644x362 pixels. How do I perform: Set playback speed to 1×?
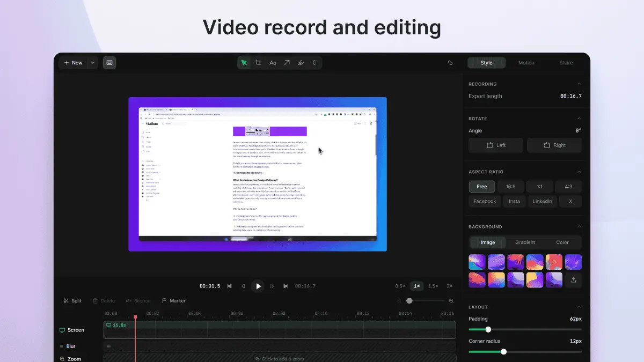(x=416, y=286)
